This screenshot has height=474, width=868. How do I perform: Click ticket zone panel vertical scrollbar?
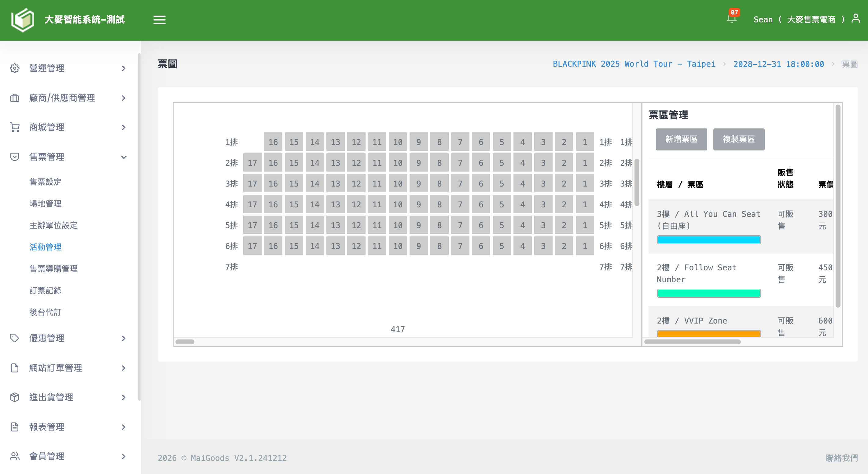pos(838,206)
